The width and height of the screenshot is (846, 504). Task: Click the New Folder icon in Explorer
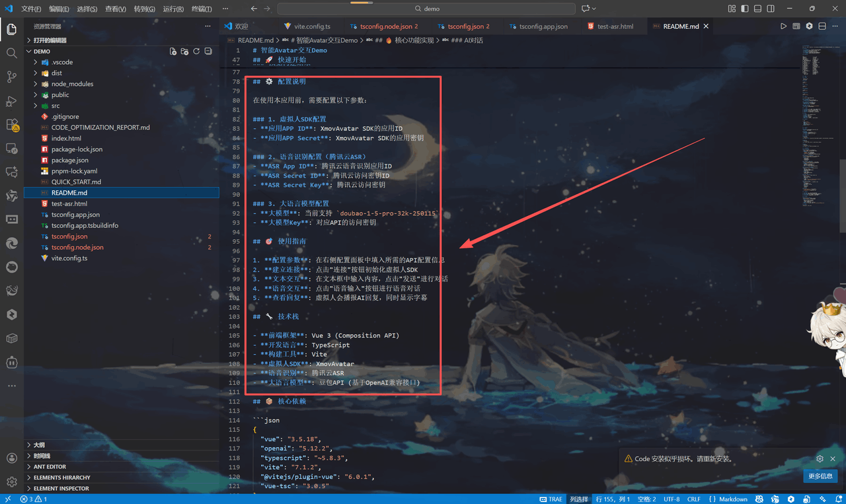(x=185, y=51)
